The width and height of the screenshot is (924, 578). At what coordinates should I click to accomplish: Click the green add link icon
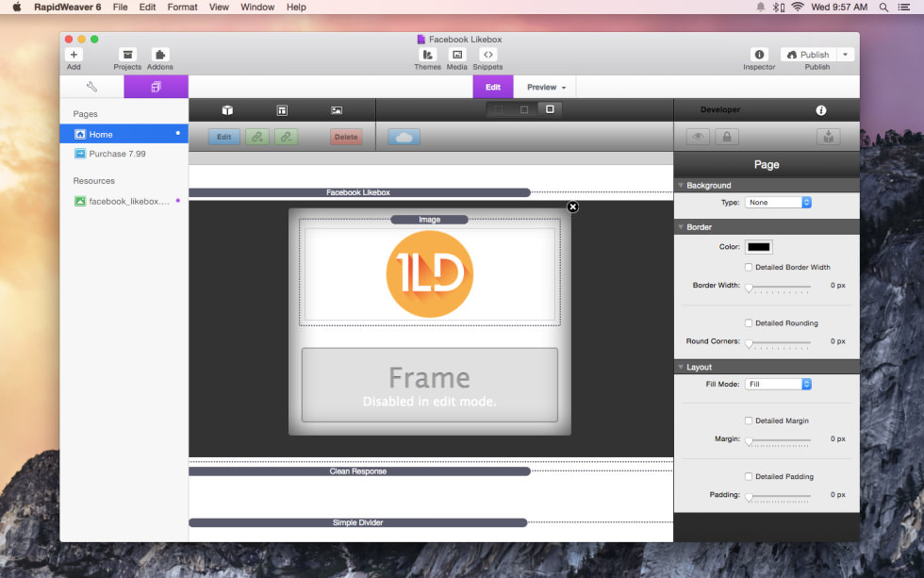click(x=256, y=137)
